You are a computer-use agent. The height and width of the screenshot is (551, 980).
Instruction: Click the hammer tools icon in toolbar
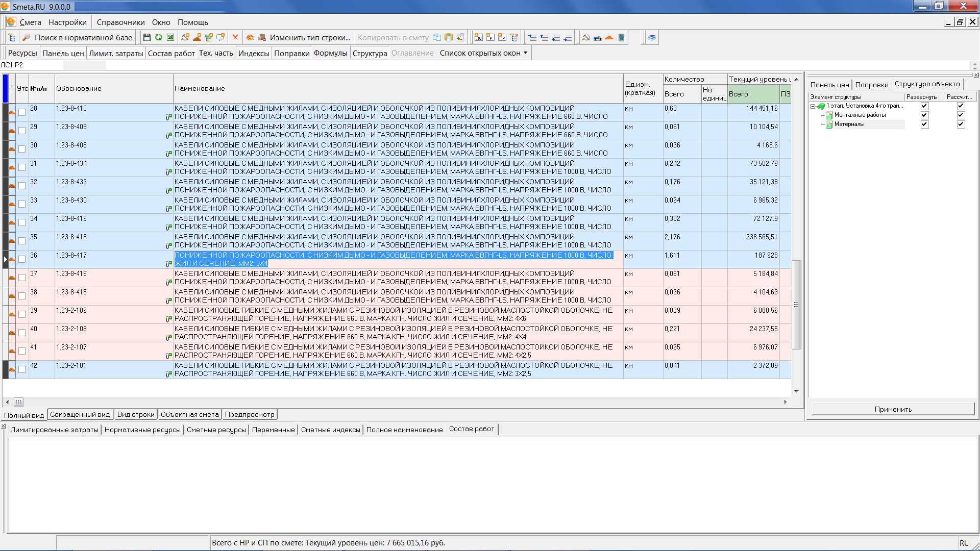pos(586,37)
